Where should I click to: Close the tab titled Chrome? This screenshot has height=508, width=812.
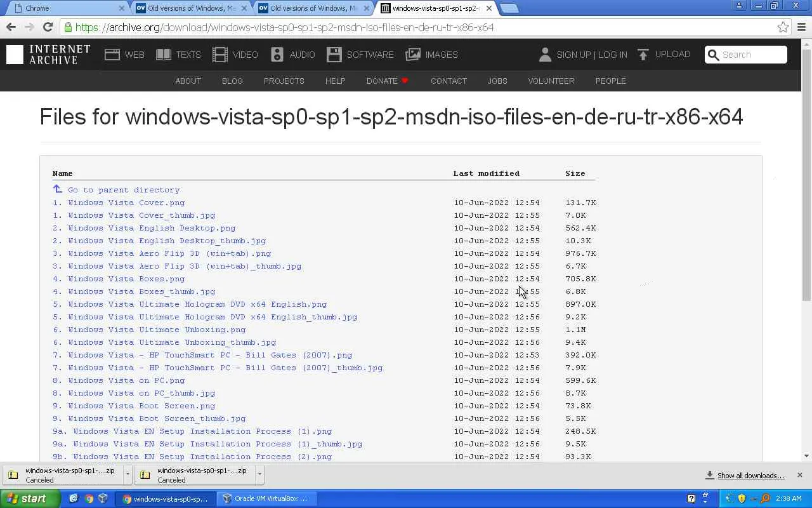(x=122, y=8)
